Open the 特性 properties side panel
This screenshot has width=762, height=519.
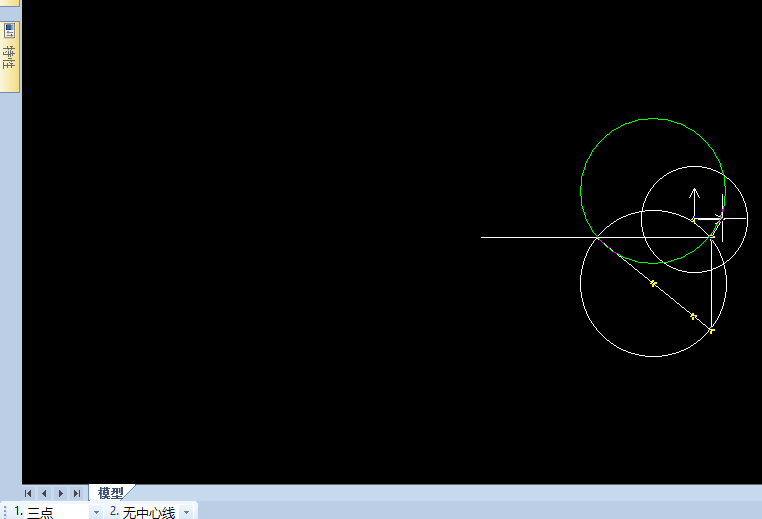(x=9, y=56)
